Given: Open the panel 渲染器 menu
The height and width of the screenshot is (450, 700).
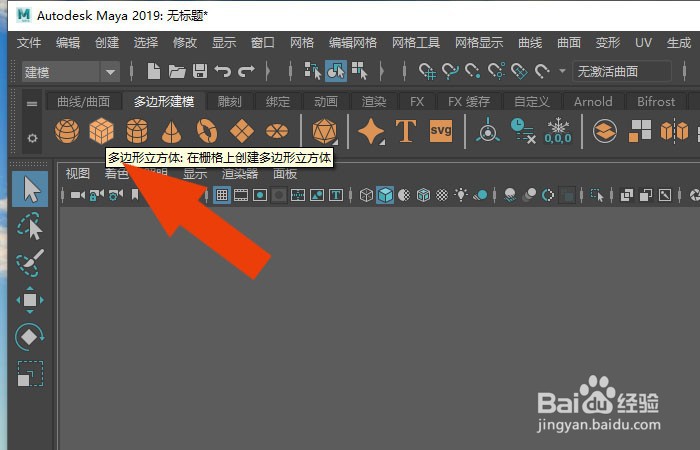Looking at the screenshot, I should 240,173.
